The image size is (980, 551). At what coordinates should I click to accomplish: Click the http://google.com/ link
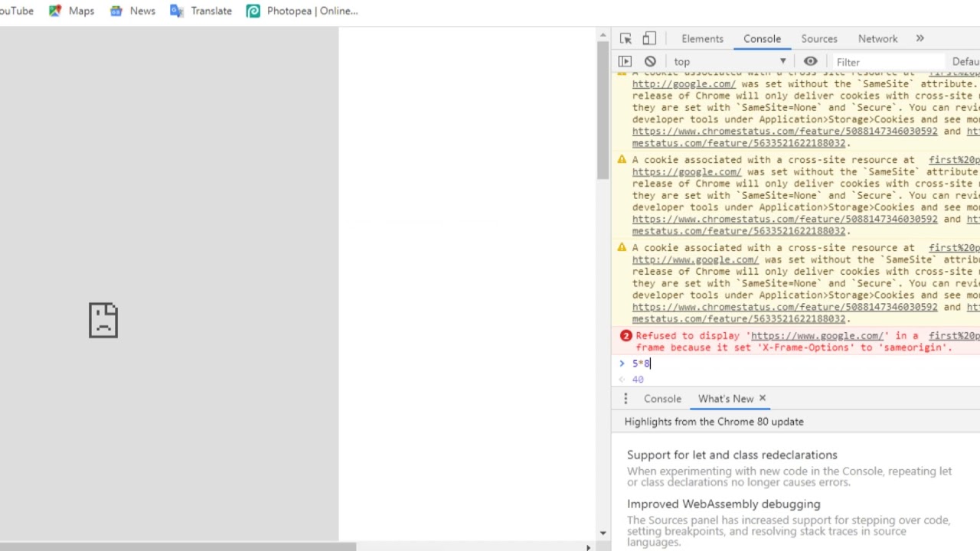pos(684,84)
